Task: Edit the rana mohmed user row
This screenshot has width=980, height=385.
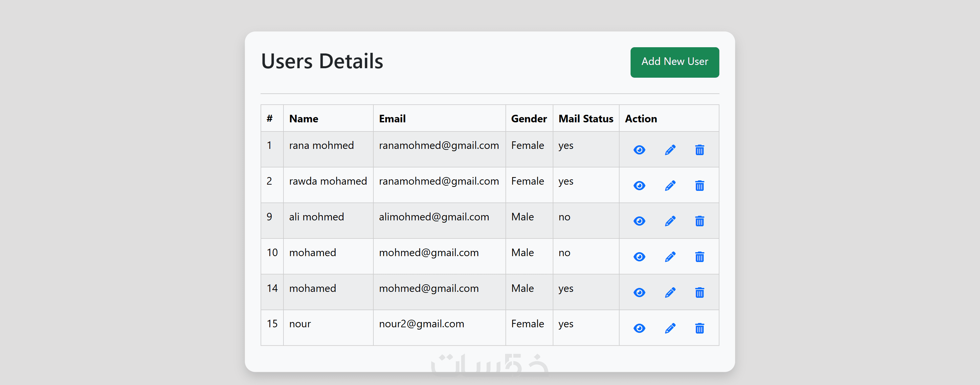Action: tap(670, 150)
